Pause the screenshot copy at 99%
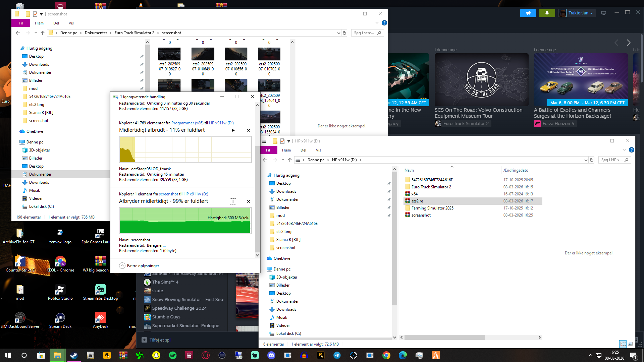 coord(233,201)
